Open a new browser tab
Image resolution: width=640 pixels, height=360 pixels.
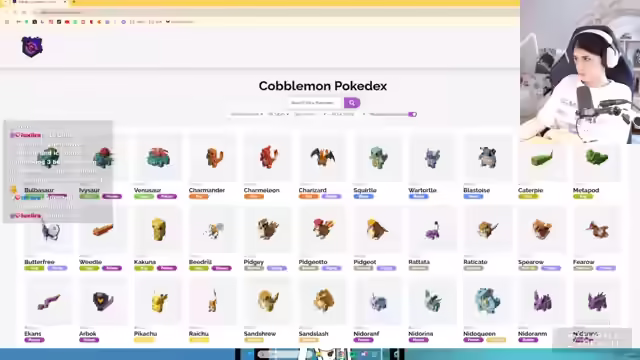74,2
